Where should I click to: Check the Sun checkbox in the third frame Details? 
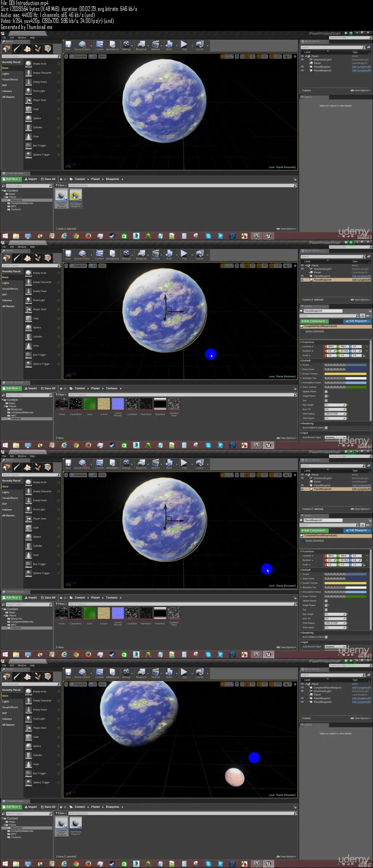point(326,610)
